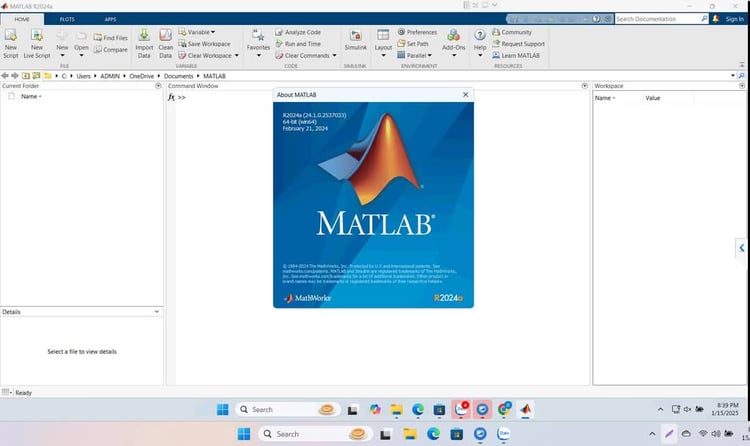Open the dropdown arrow under Help
Image resolution: width=750 pixels, height=446 pixels.
[x=480, y=56]
